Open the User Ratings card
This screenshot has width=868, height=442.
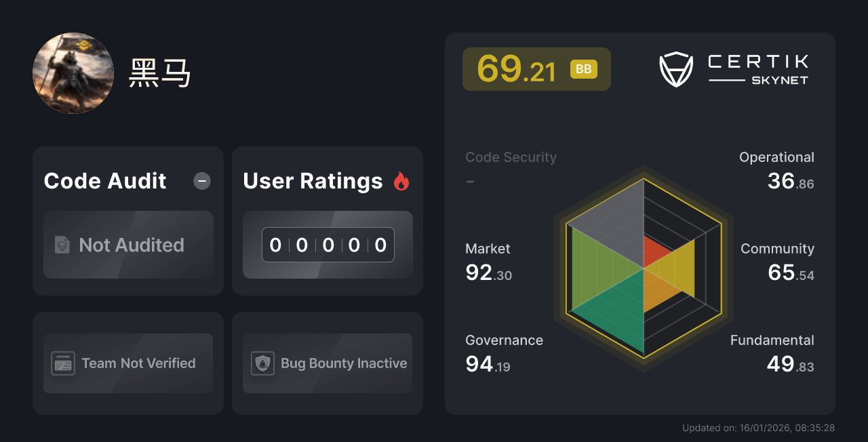click(x=327, y=220)
